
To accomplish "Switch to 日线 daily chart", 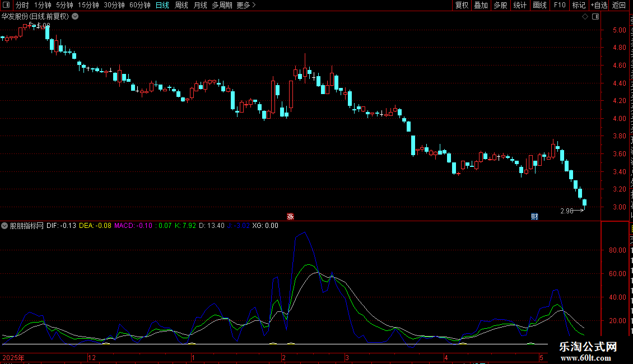I will [x=162, y=5].
